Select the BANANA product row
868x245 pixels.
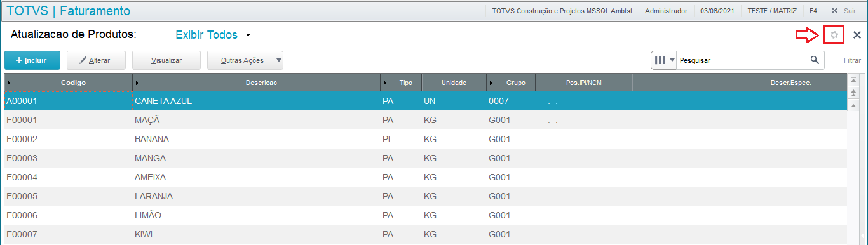tap(426, 139)
